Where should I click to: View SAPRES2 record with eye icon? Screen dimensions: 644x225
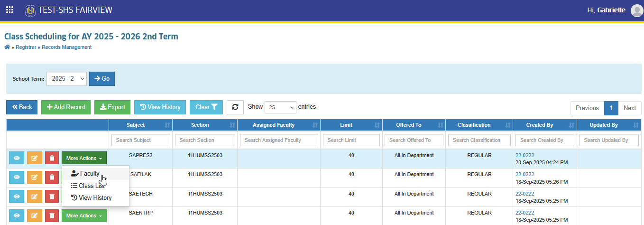pyautogui.click(x=17, y=158)
